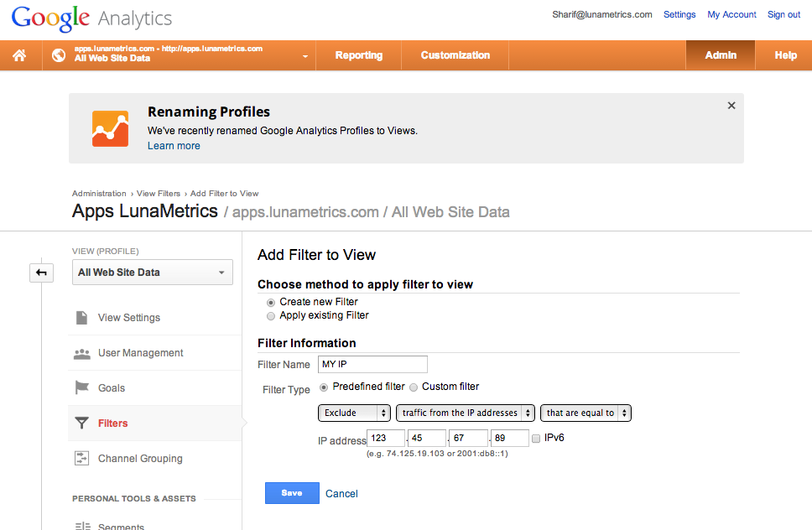Click Administration in breadcrumb
This screenshot has width=812, height=530.
(x=99, y=194)
